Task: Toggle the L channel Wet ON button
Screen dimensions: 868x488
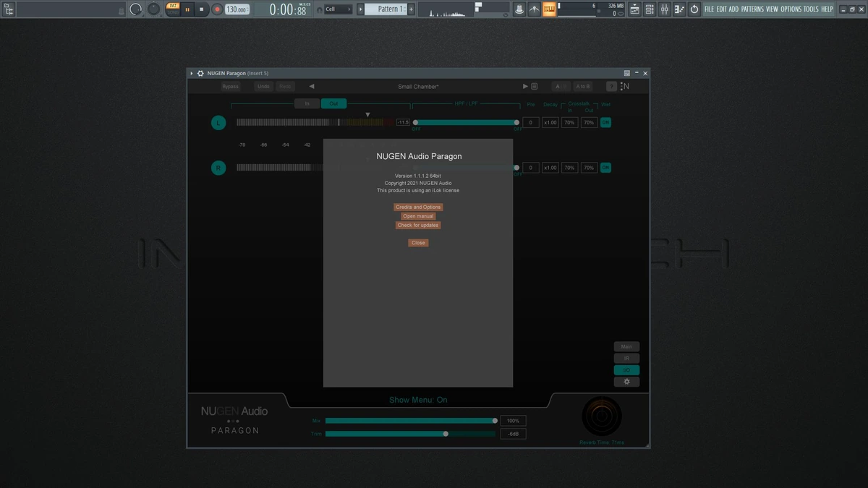Action: 605,123
